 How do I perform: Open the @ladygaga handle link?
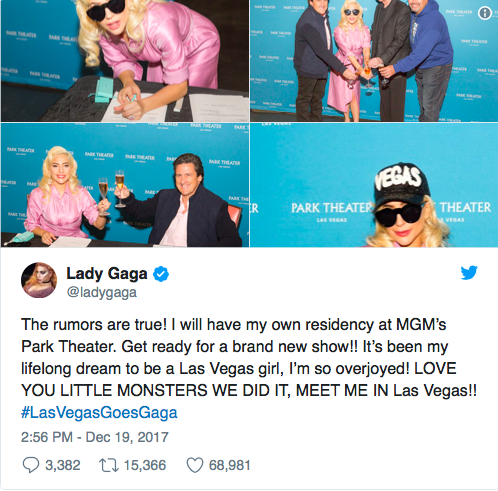point(102,292)
